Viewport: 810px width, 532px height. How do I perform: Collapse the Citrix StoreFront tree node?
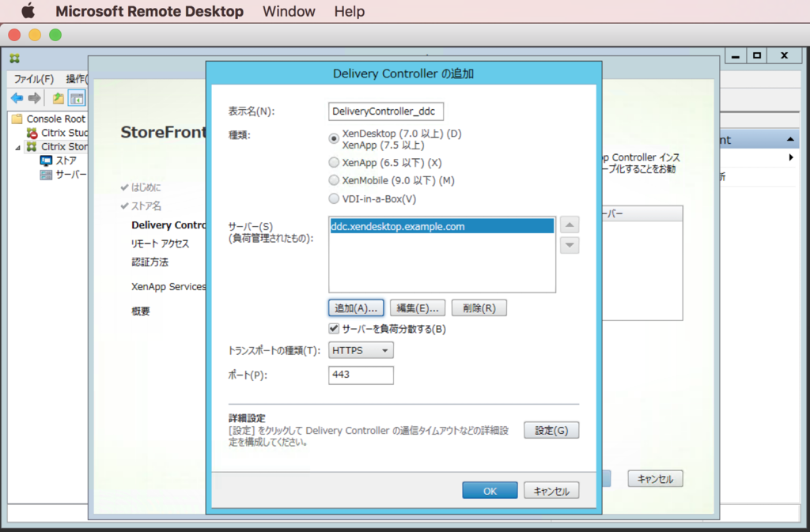(x=18, y=148)
